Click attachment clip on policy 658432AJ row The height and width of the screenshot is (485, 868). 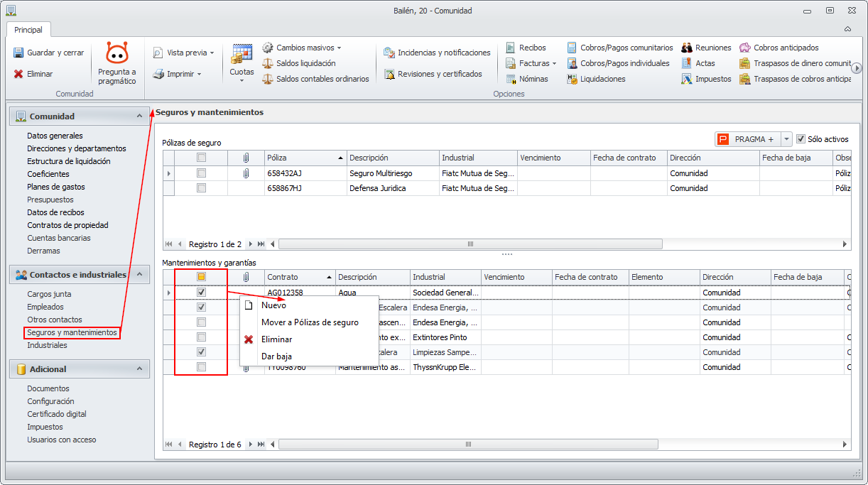(x=246, y=173)
